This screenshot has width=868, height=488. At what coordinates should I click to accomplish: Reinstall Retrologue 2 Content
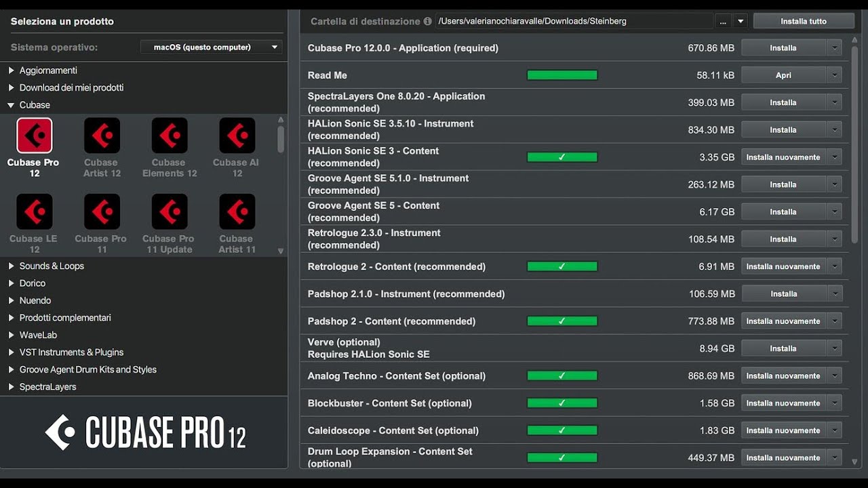(x=783, y=266)
